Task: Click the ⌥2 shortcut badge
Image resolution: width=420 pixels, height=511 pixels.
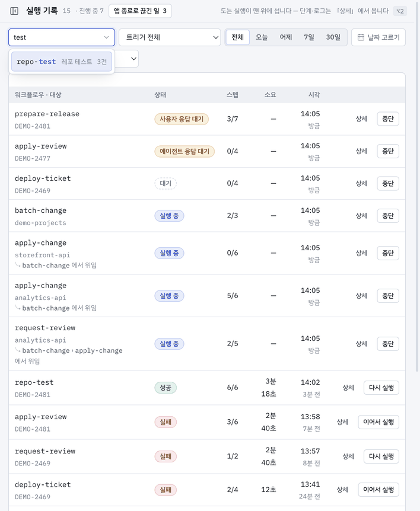Action: tap(400, 11)
